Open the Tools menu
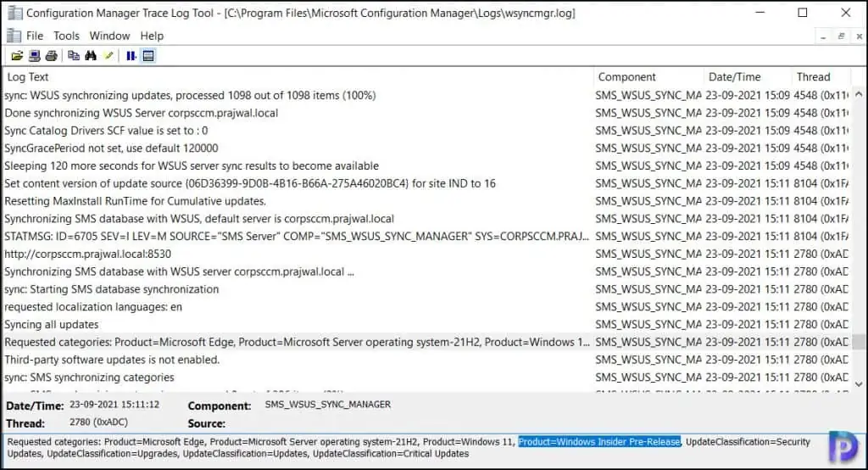The width and height of the screenshot is (868, 470). (66, 36)
